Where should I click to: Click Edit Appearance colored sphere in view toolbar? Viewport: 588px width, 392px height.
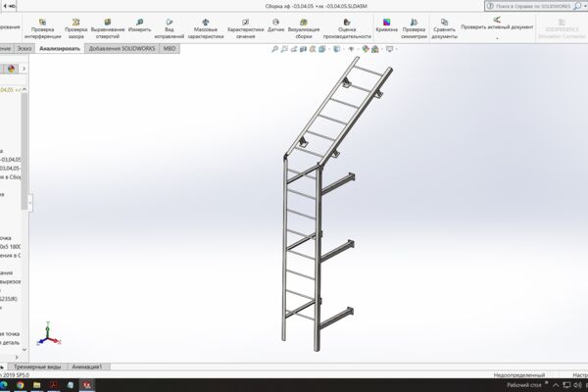(366, 49)
